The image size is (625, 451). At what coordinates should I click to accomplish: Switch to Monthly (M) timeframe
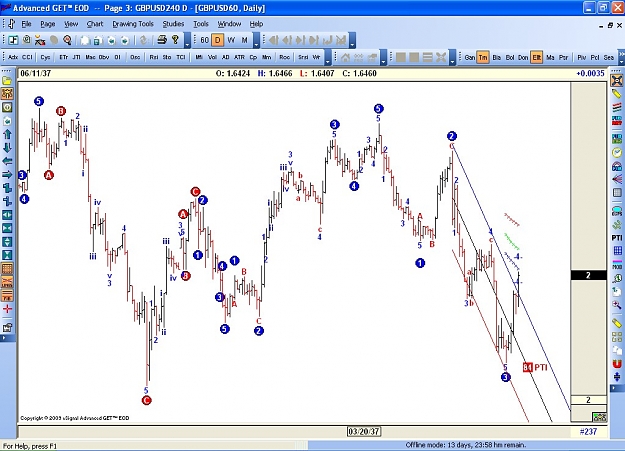(245, 40)
